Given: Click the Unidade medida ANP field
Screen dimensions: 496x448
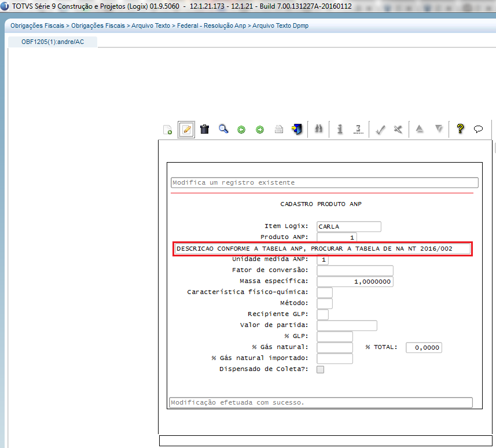Looking at the screenshot, I should coord(322,260).
